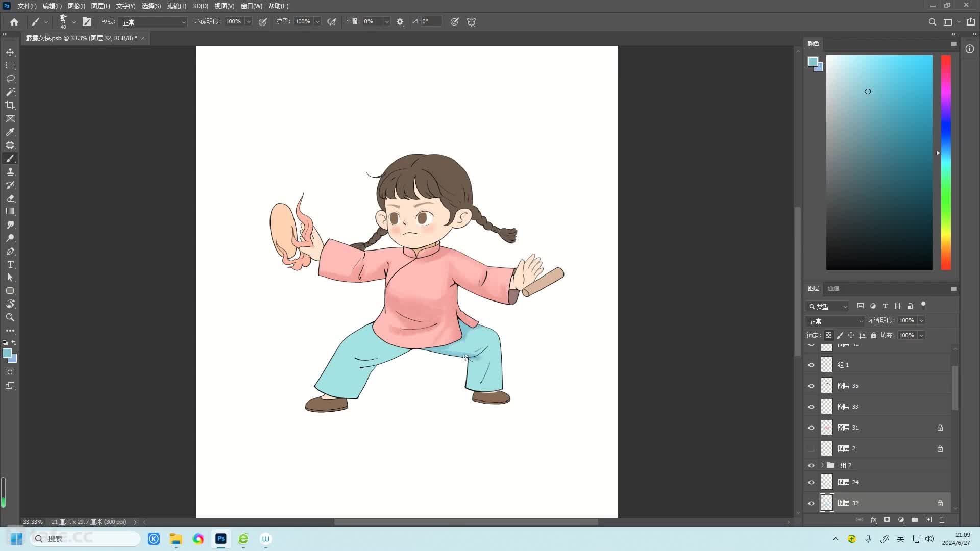
Task: Expand the 组 2 folder
Action: tap(822, 465)
